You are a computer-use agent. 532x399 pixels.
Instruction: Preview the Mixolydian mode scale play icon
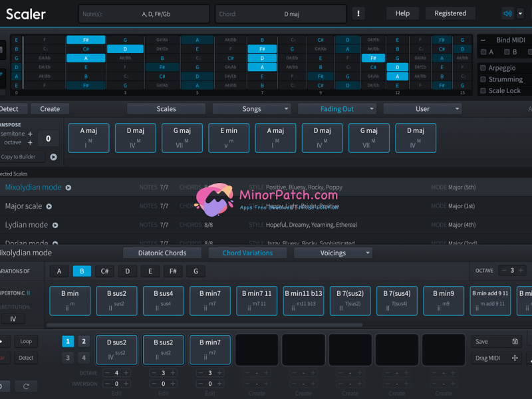pyautogui.click(x=68, y=188)
